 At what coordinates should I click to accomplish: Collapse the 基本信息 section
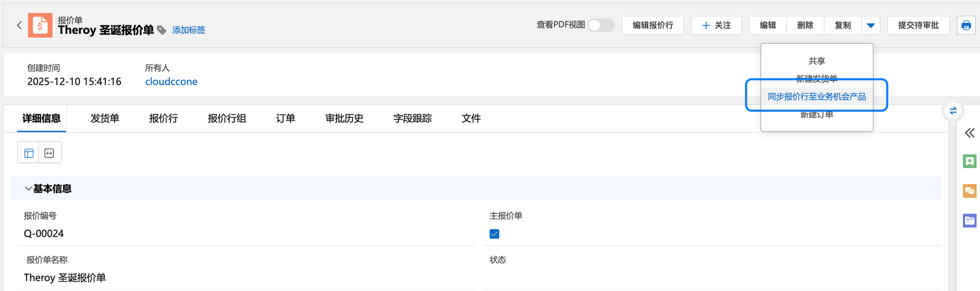click(28, 188)
